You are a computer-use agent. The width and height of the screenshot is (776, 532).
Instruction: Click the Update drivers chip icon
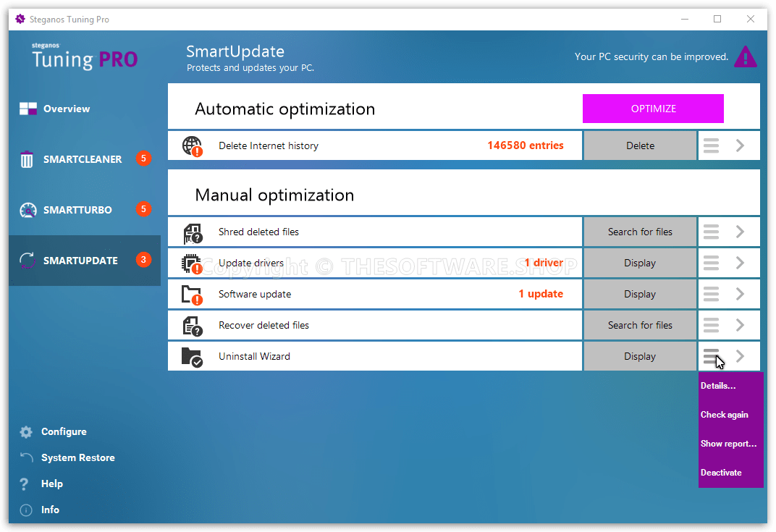tap(192, 263)
